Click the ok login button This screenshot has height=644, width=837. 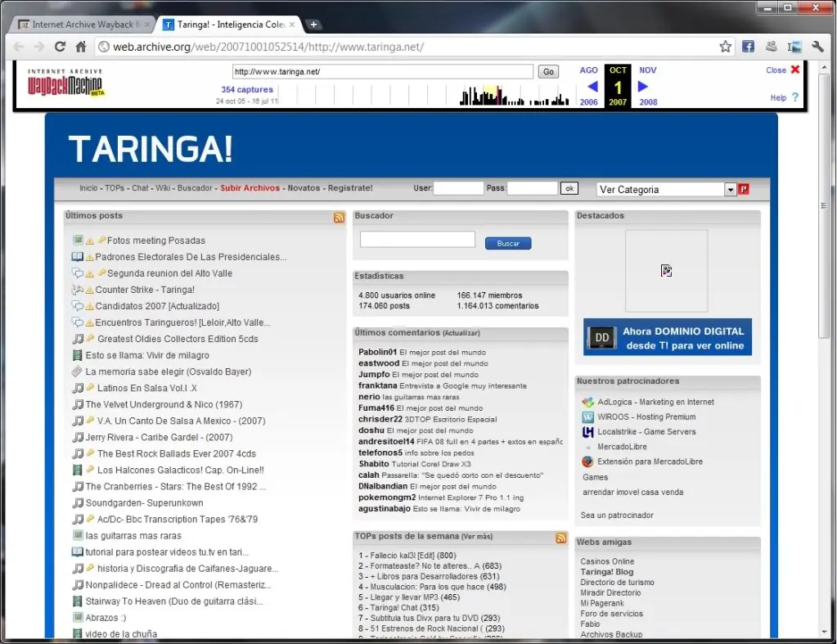569,188
